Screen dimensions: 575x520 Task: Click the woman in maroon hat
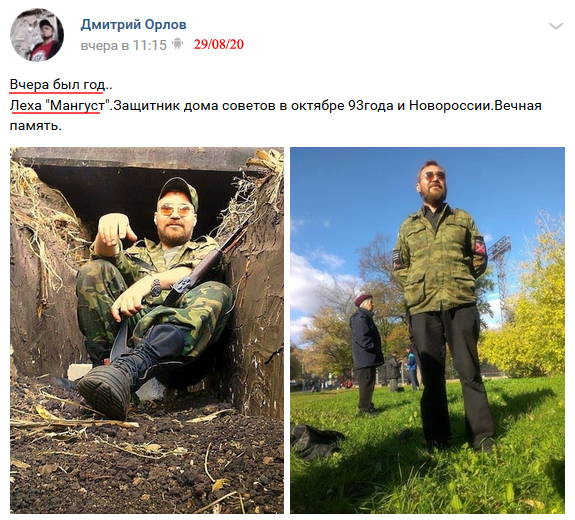[x=364, y=352]
